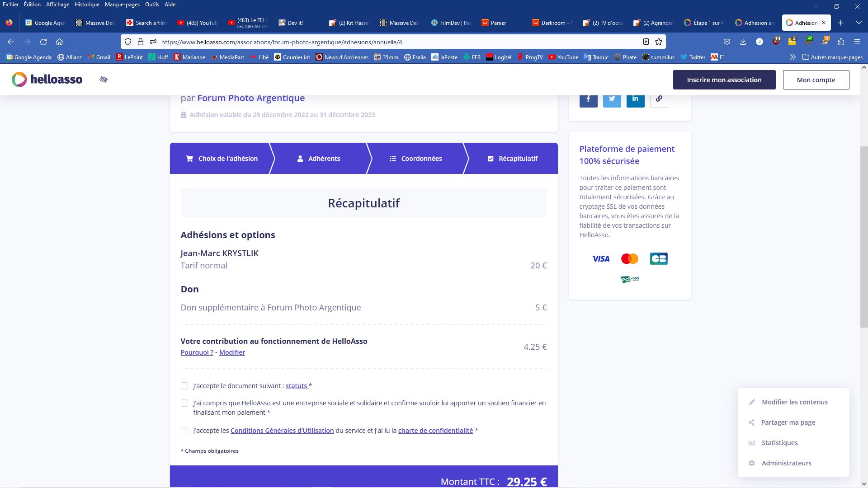Click Modifier the HelloAsso contribution
Image resolution: width=868 pixels, height=488 pixels.
(232, 352)
